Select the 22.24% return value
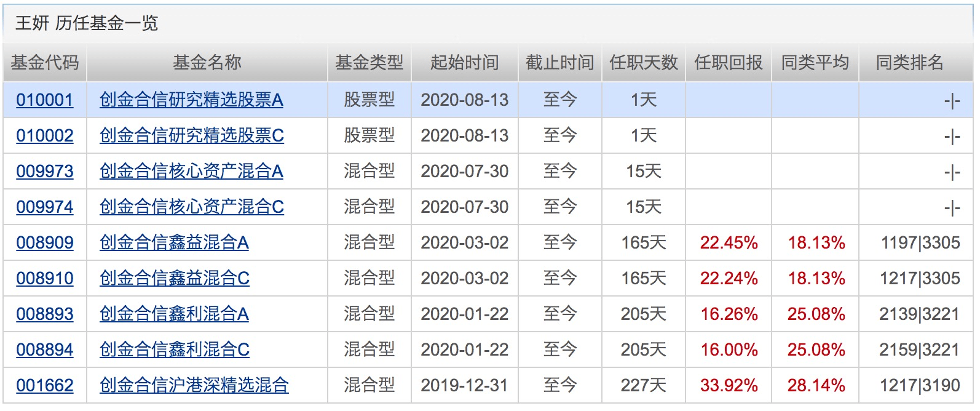 click(x=729, y=279)
